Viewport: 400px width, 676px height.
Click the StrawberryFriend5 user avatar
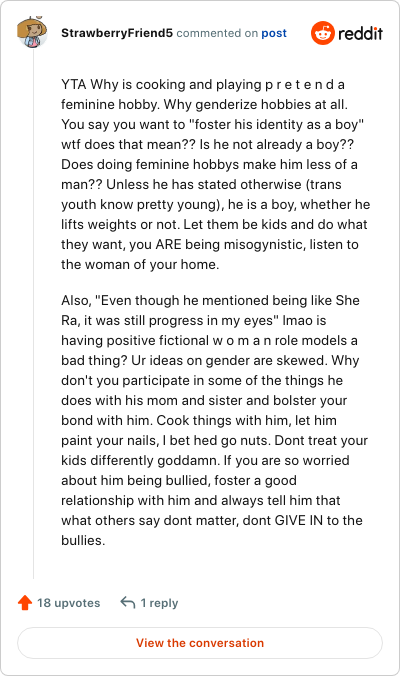pyautogui.click(x=32, y=32)
